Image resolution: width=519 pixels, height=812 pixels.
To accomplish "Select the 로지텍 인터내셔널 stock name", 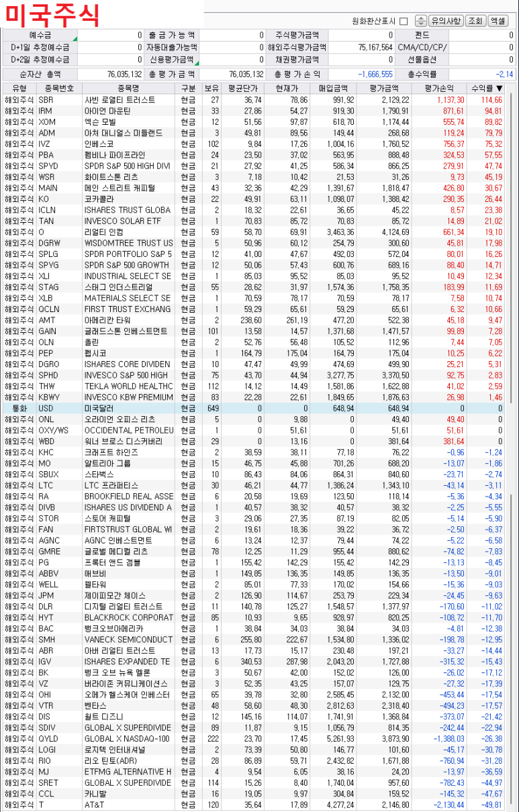I will (x=114, y=750).
